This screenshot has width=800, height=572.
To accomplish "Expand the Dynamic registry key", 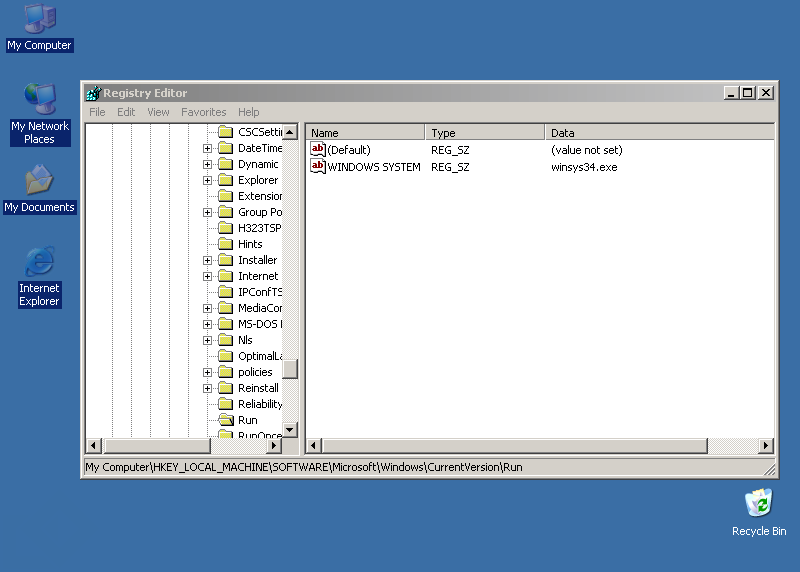I will [x=207, y=164].
